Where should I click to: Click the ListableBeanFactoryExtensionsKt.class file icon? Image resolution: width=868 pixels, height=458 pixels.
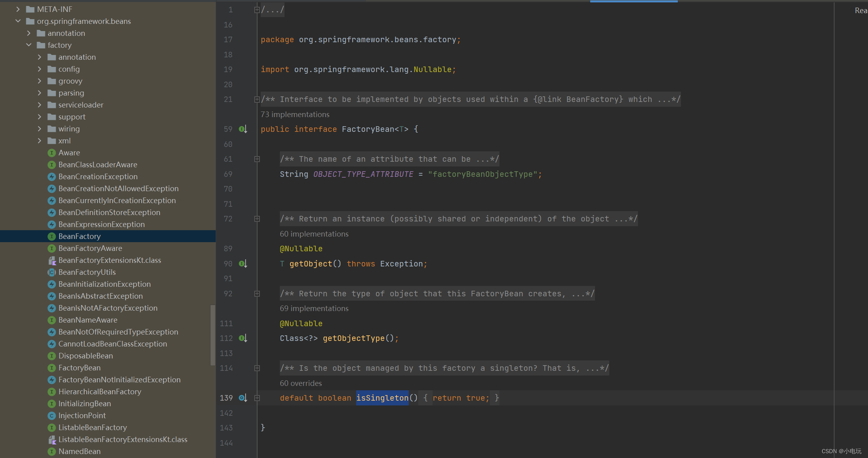coord(52,440)
